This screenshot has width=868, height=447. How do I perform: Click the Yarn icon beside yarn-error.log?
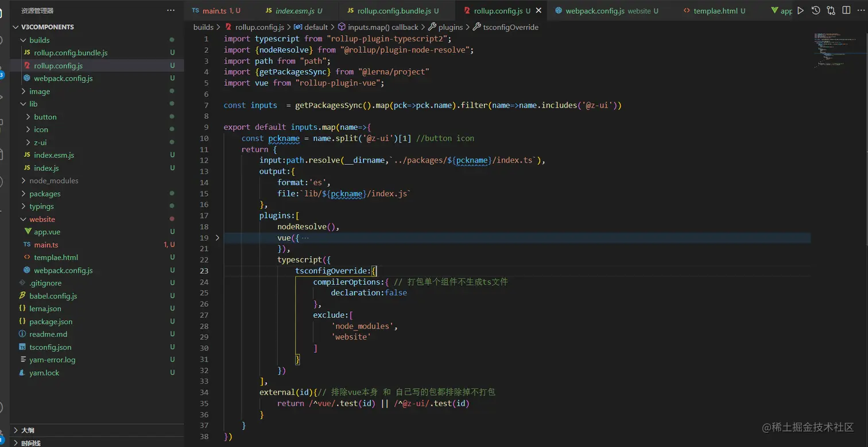22,360
